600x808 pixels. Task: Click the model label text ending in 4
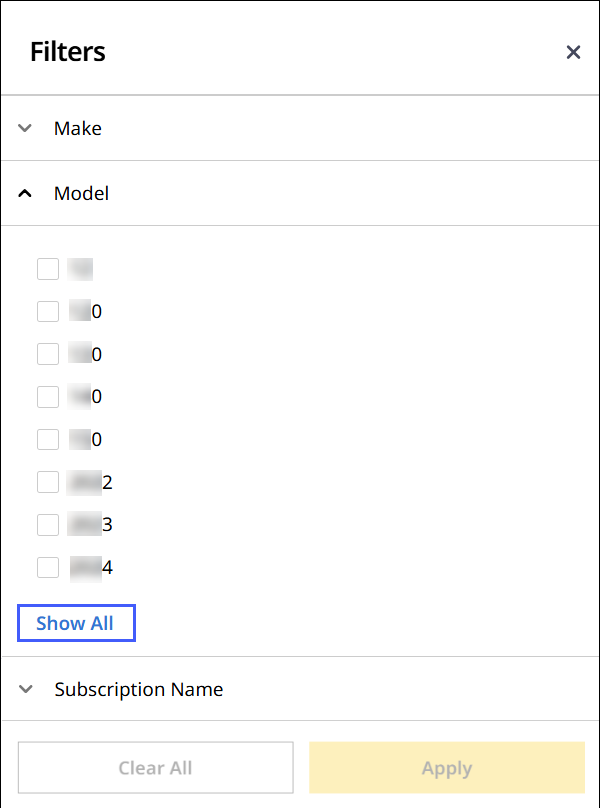[92, 567]
